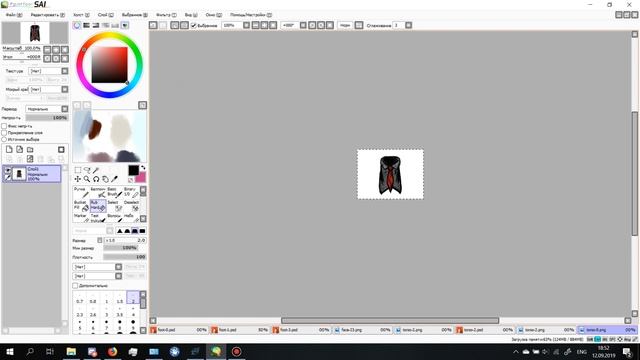Viewport: 640px width, 360px height.
Task: Enable selection source radio option
Action: tap(4, 139)
